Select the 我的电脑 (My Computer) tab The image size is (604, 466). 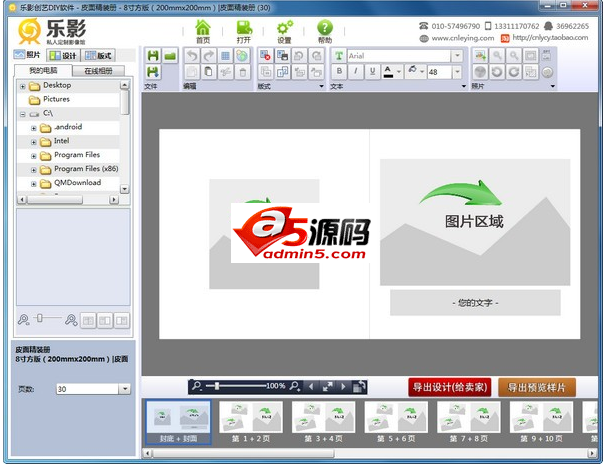click(x=43, y=70)
